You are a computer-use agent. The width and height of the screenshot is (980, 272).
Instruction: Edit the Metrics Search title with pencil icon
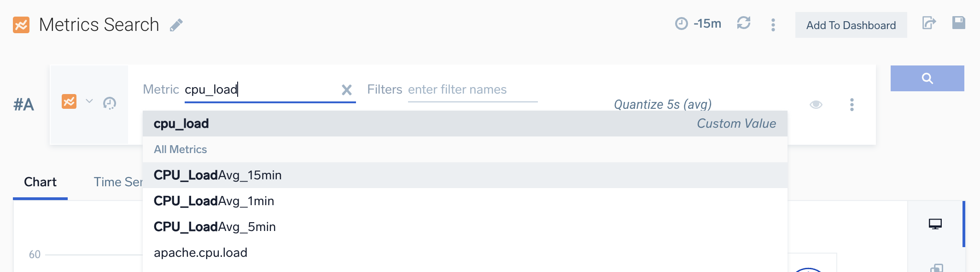coord(177,25)
